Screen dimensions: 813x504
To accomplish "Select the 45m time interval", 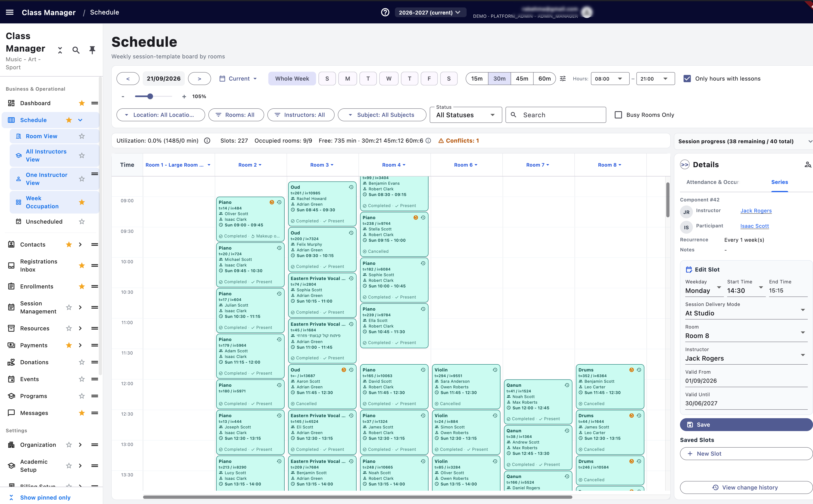I will 522,79.
